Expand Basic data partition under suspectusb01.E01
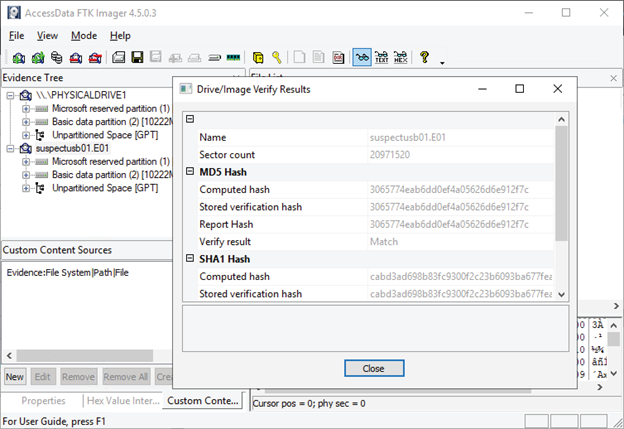The width and height of the screenshot is (624, 429). tap(25, 175)
